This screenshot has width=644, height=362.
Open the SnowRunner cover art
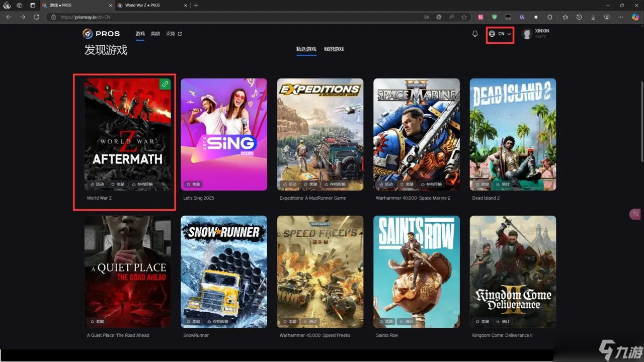point(224,272)
